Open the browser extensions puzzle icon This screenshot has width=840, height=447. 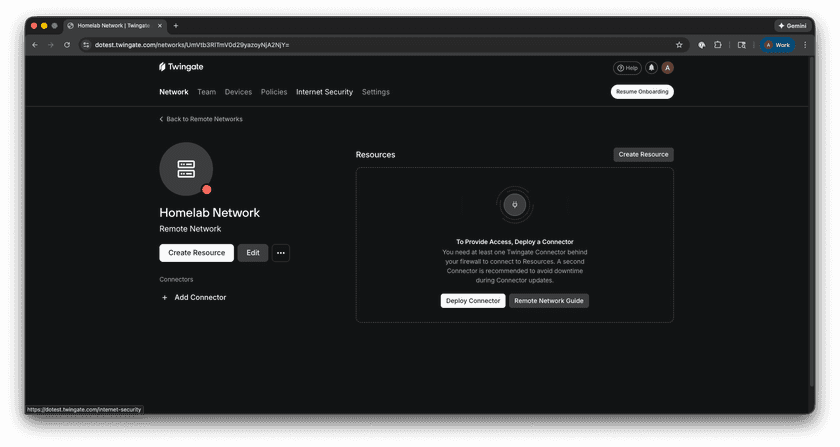click(717, 45)
